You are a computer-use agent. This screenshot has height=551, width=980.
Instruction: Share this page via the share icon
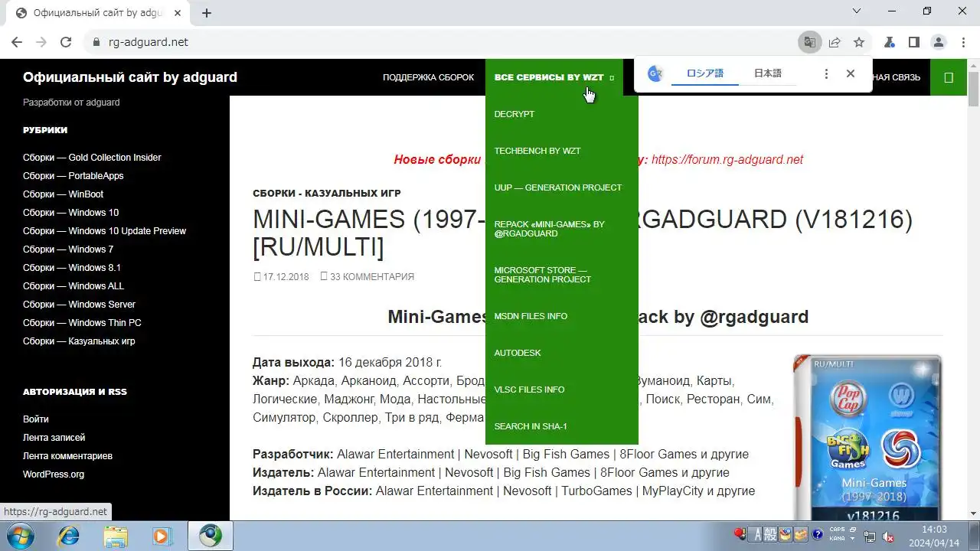pyautogui.click(x=835, y=42)
